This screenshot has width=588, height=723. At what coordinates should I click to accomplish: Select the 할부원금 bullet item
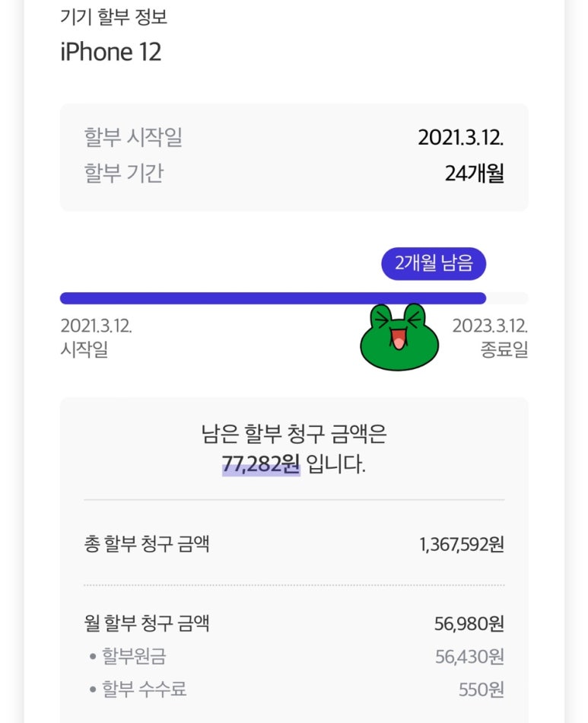point(128,656)
